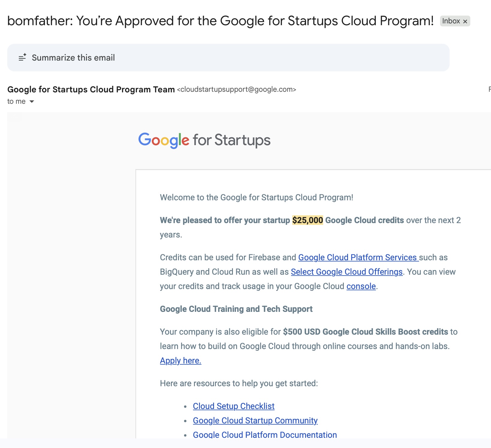Image resolution: width=491 pixels, height=448 pixels.
Task: Open the recipient dropdown arrow under sender name
Action: (32, 102)
